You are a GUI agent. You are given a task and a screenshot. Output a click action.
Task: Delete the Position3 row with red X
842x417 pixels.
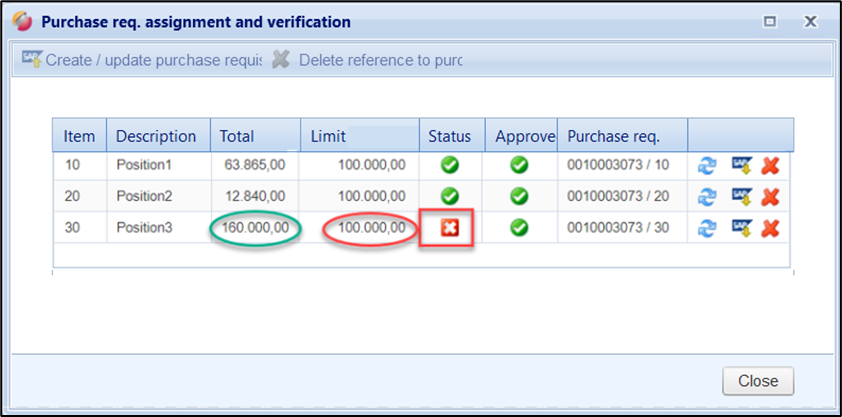pos(770,228)
